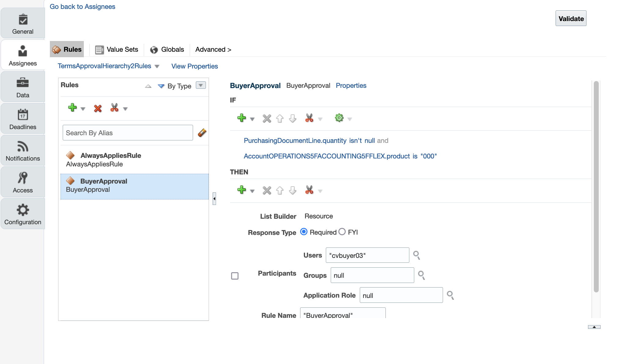Click the green gear icon in IF toolbar

point(339,118)
